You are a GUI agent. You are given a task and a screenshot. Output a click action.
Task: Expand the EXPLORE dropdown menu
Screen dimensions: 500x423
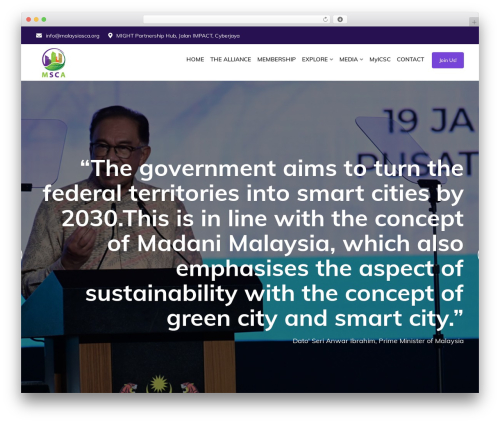tap(317, 59)
